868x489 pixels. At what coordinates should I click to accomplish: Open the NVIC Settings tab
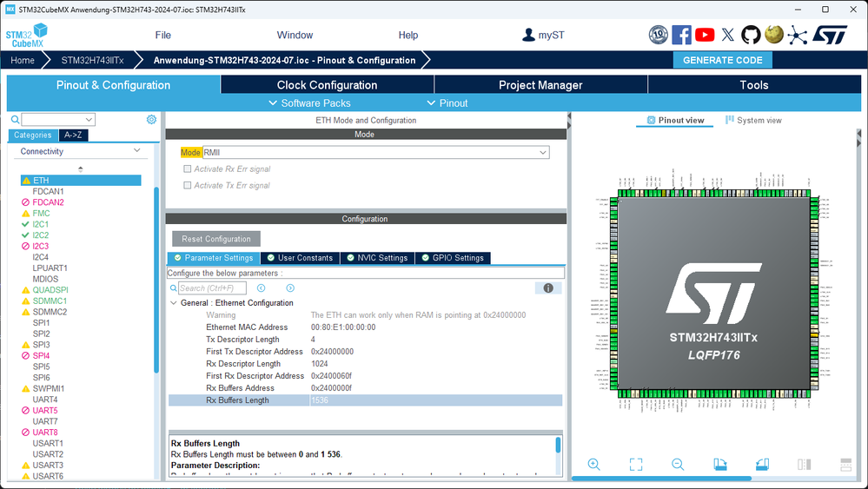pyautogui.click(x=377, y=258)
